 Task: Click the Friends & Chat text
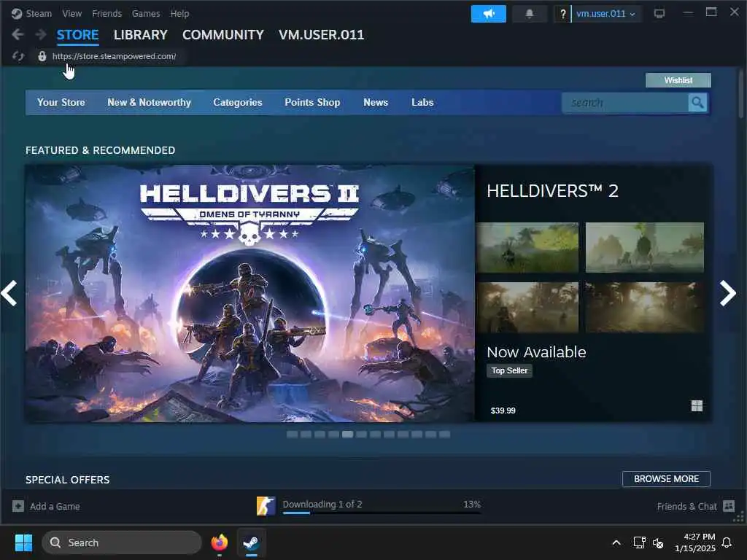click(686, 506)
